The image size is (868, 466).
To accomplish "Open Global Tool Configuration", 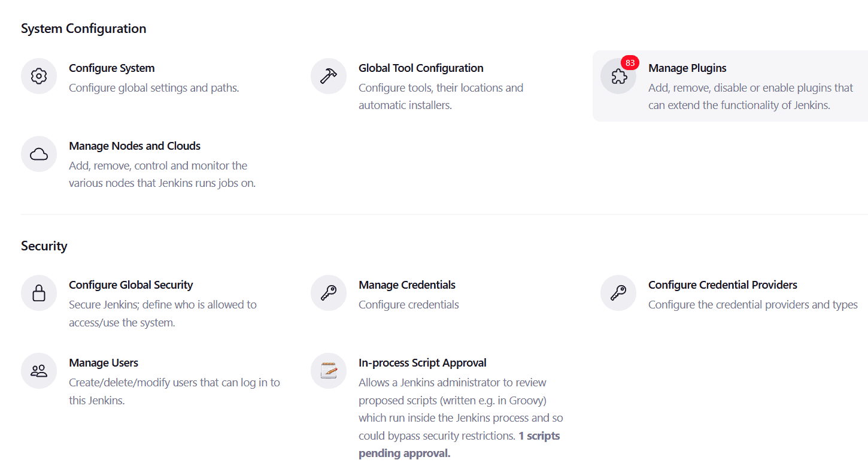I will [x=420, y=68].
